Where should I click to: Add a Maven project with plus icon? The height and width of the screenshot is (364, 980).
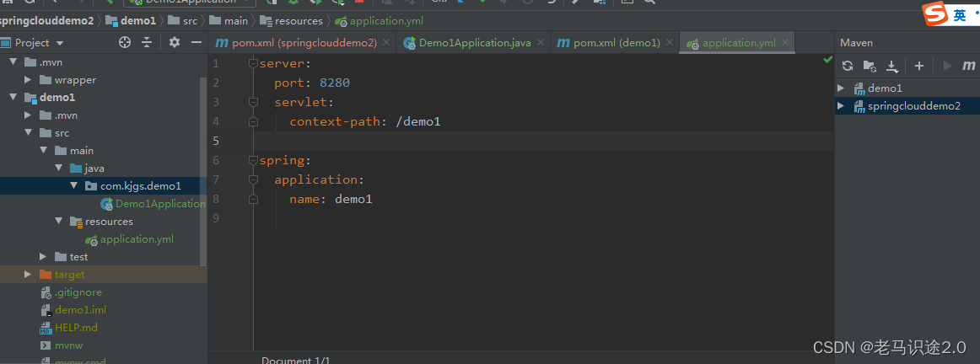pyautogui.click(x=918, y=66)
